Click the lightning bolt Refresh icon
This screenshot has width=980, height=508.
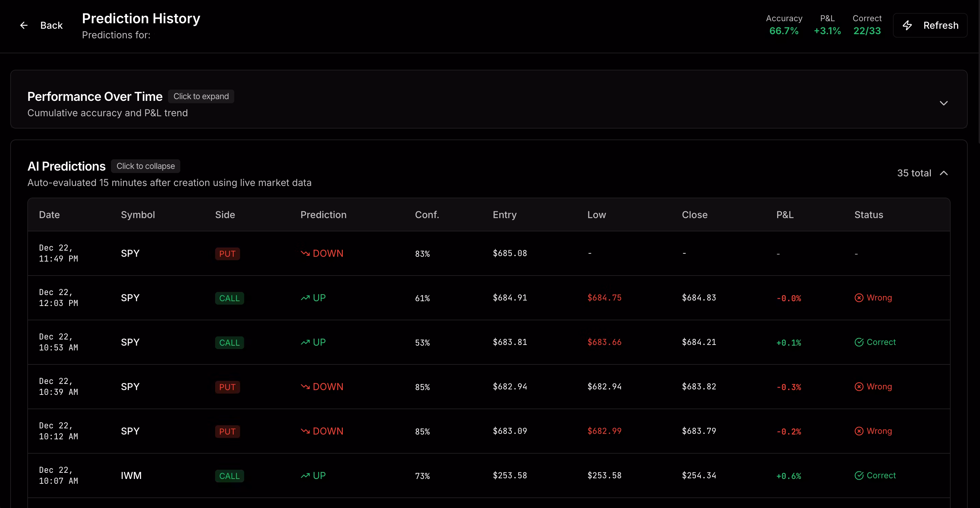(x=907, y=26)
